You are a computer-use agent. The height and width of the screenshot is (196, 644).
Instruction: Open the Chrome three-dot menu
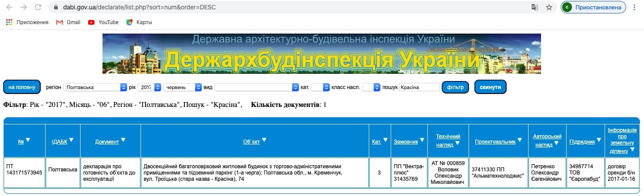(x=635, y=7)
